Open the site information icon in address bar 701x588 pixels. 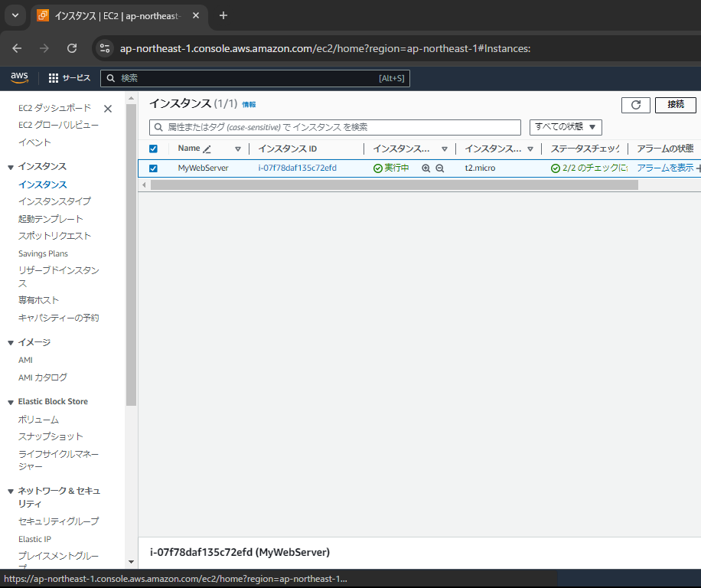click(105, 48)
